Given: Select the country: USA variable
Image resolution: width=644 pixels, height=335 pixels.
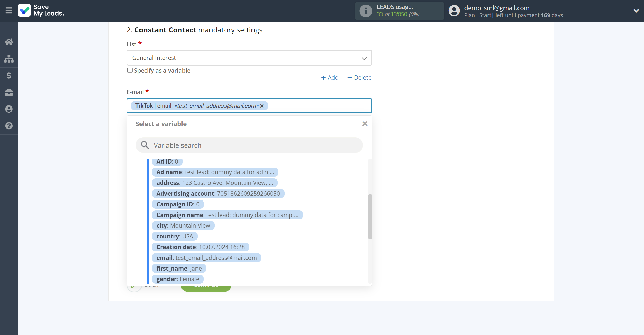Looking at the screenshot, I should (x=175, y=236).
